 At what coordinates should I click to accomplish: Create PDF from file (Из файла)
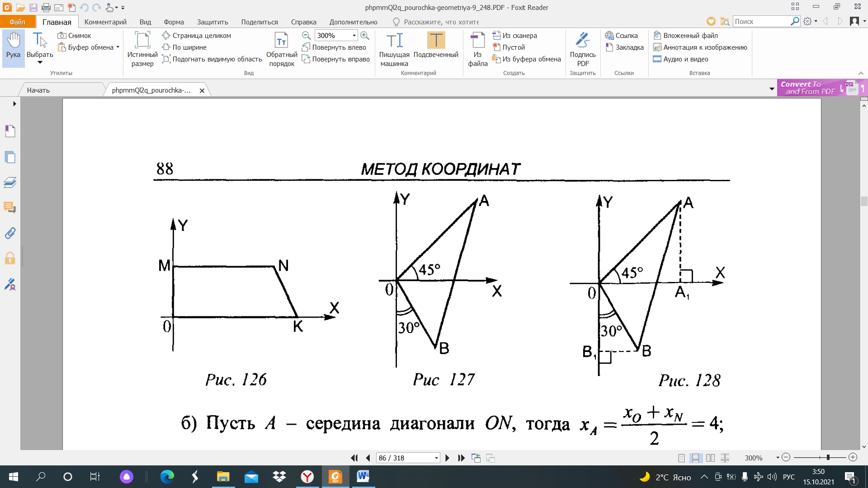478,49
